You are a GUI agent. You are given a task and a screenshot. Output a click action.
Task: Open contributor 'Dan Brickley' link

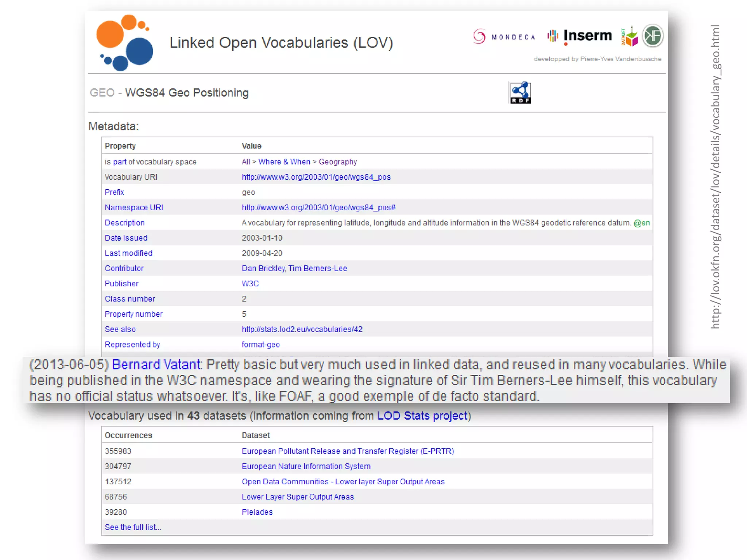point(263,269)
